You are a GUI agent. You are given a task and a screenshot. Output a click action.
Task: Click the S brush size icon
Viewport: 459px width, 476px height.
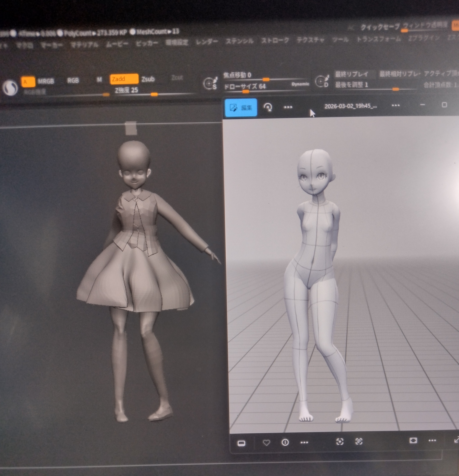tap(210, 84)
